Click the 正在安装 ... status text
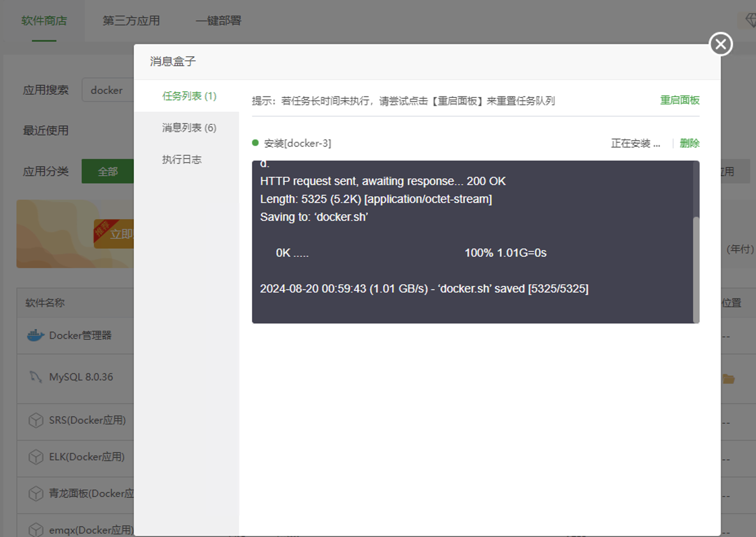 pos(635,143)
